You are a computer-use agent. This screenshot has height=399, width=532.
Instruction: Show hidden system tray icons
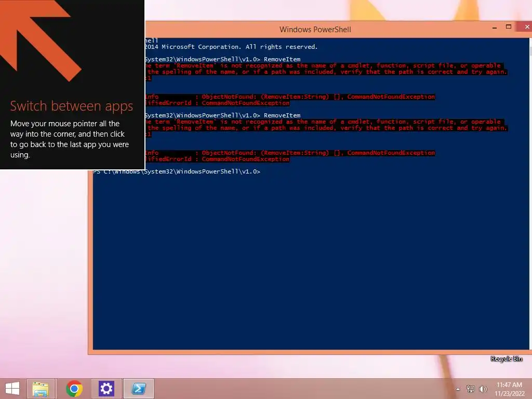(x=458, y=389)
